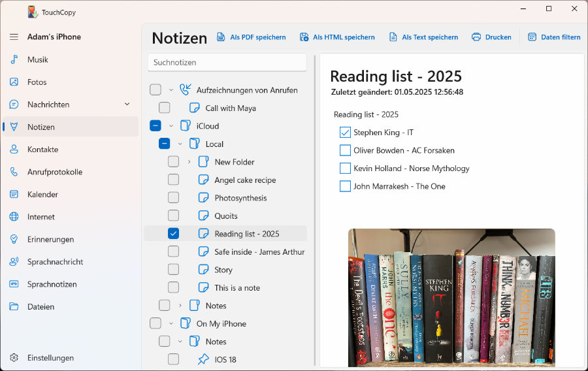Click the text document icon in toolbar
This screenshot has height=371, width=588.
[x=393, y=37]
